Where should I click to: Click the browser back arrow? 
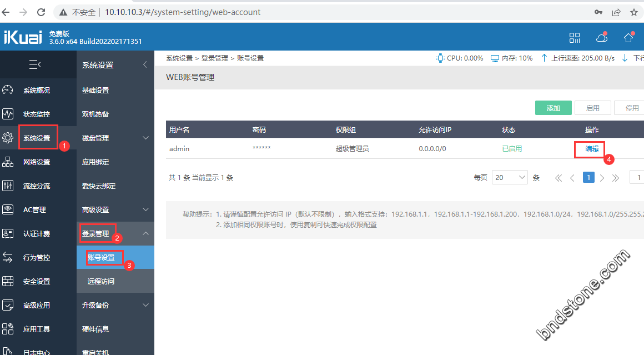tap(6, 12)
